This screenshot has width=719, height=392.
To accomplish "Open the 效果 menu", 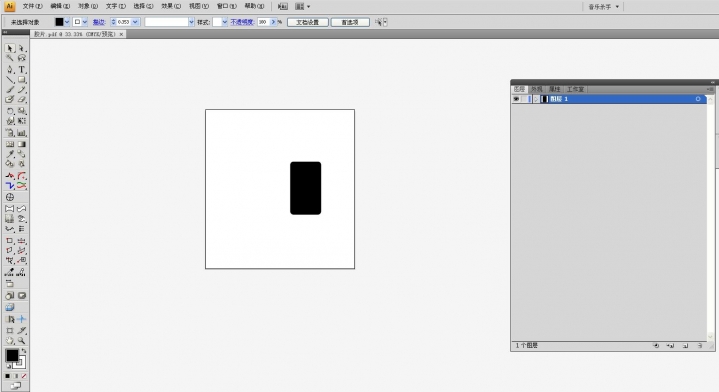I will point(171,6).
